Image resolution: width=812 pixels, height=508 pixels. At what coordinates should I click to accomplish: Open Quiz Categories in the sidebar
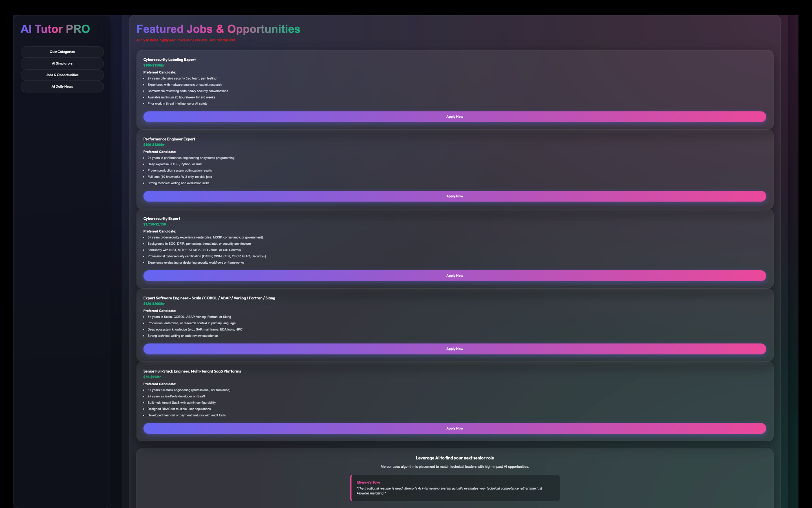click(62, 52)
